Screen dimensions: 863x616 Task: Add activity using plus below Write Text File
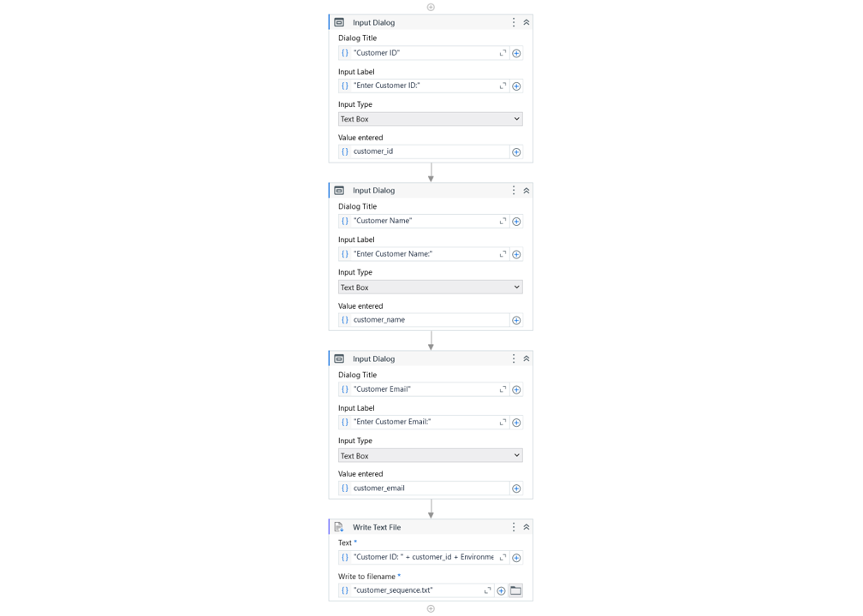pyautogui.click(x=431, y=608)
